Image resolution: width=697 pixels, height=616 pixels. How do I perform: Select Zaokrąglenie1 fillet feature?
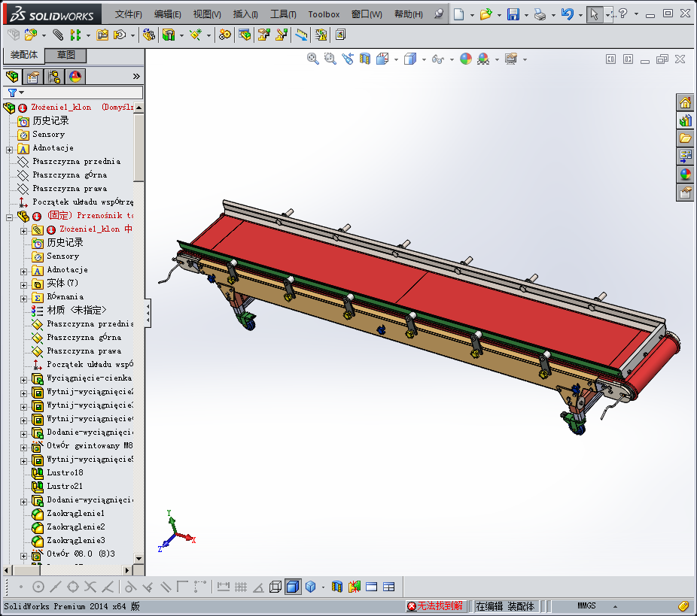pos(75,513)
